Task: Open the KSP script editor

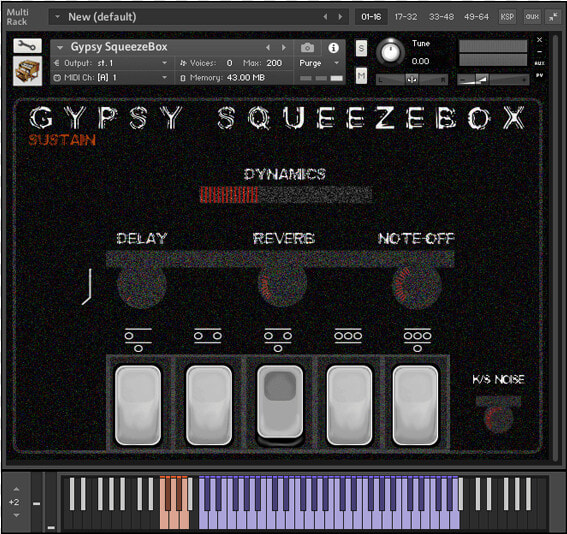Action: 507,17
